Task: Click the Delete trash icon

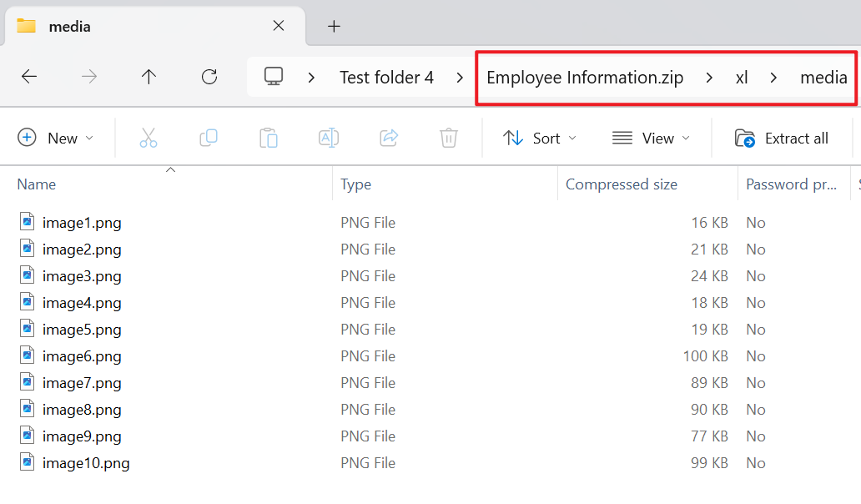Action: 449,138
